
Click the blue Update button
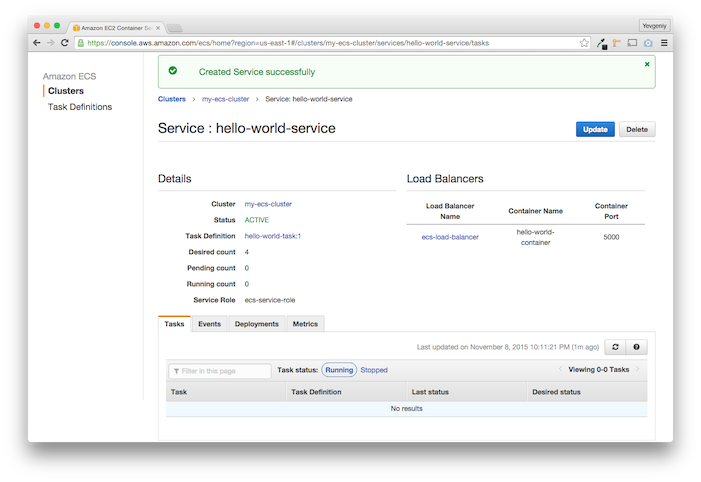coord(595,129)
